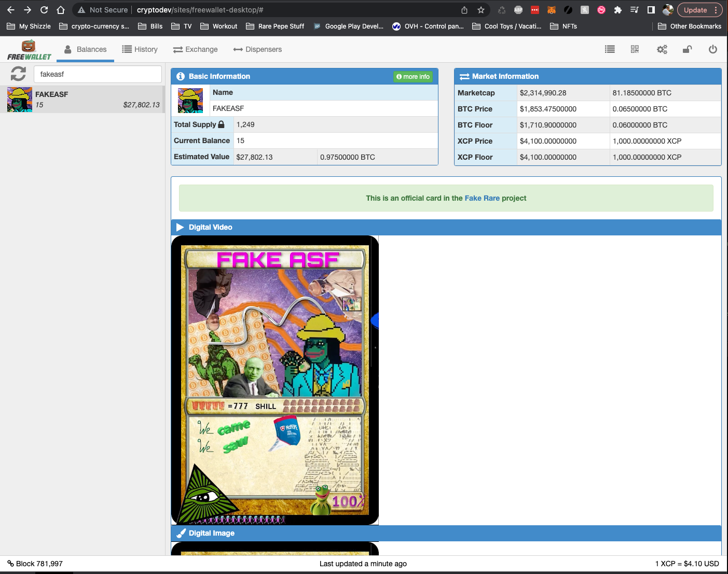Click the Not Secure warning indicator

103,10
